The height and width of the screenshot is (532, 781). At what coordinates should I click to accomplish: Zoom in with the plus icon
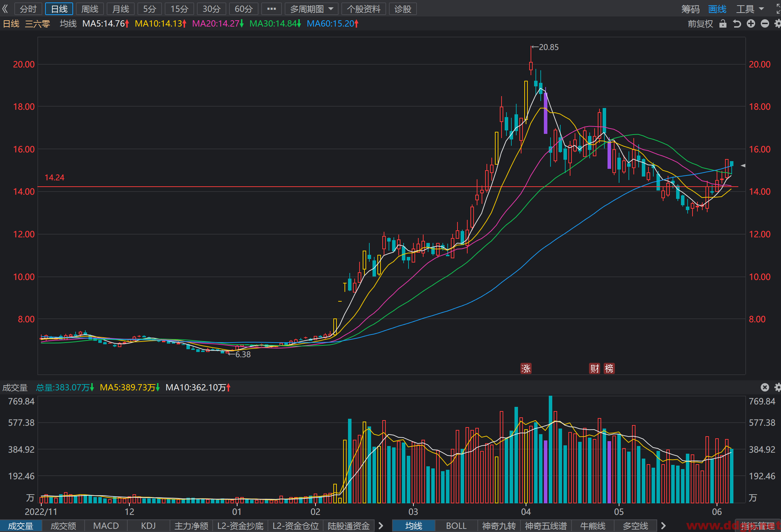click(751, 23)
